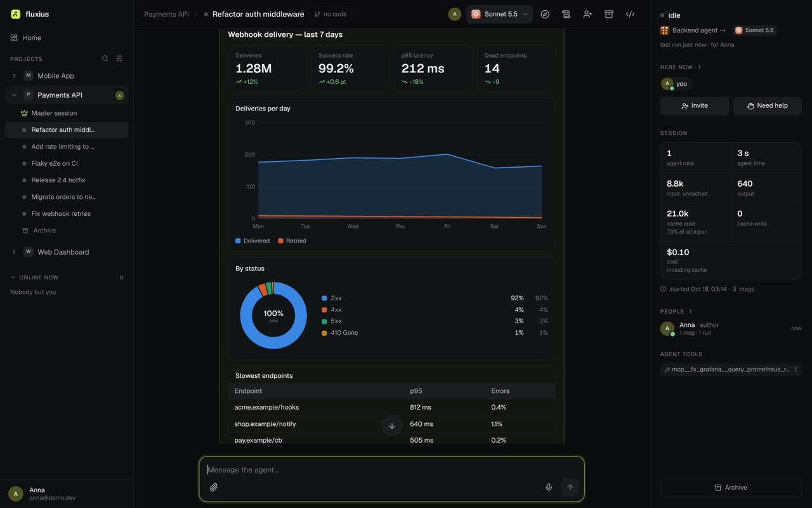Viewport: 812px width, 508px height.
Task: Select the 'Release 2.4 hotfix' session
Action: (67, 180)
